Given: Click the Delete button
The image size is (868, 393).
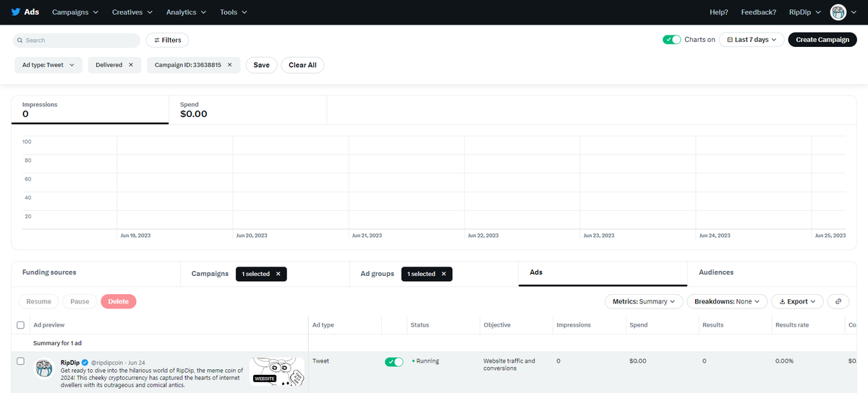Looking at the screenshot, I should click(x=119, y=301).
